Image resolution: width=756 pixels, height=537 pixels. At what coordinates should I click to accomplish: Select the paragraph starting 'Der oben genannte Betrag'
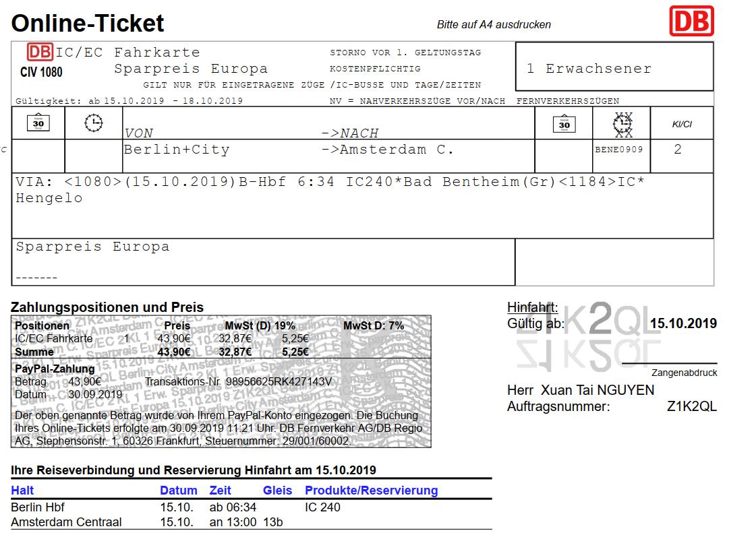pos(218,428)
